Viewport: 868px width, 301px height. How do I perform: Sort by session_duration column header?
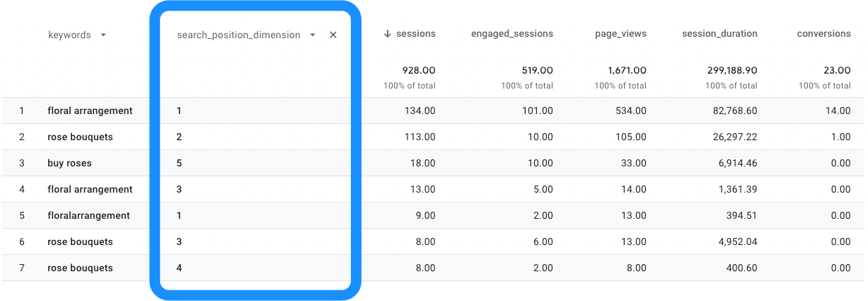click(x=719, y=33)
